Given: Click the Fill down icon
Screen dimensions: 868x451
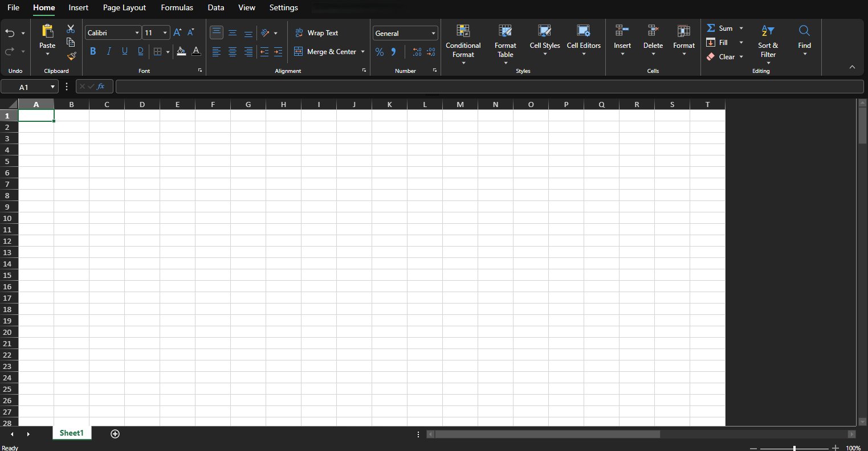Looking at the screenshot, I should [x=711, y=42].
